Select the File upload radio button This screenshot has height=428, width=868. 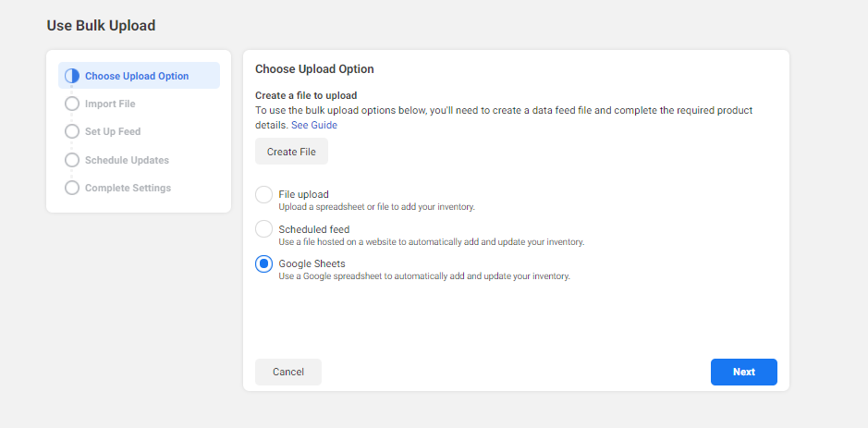click(264, 195)
